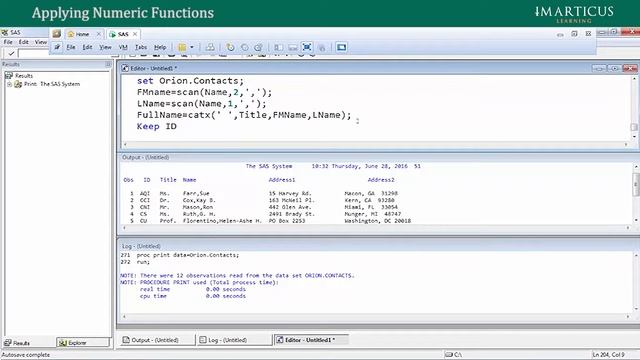Activate the Editor - Untitled1 window tab

coord(310,340)
